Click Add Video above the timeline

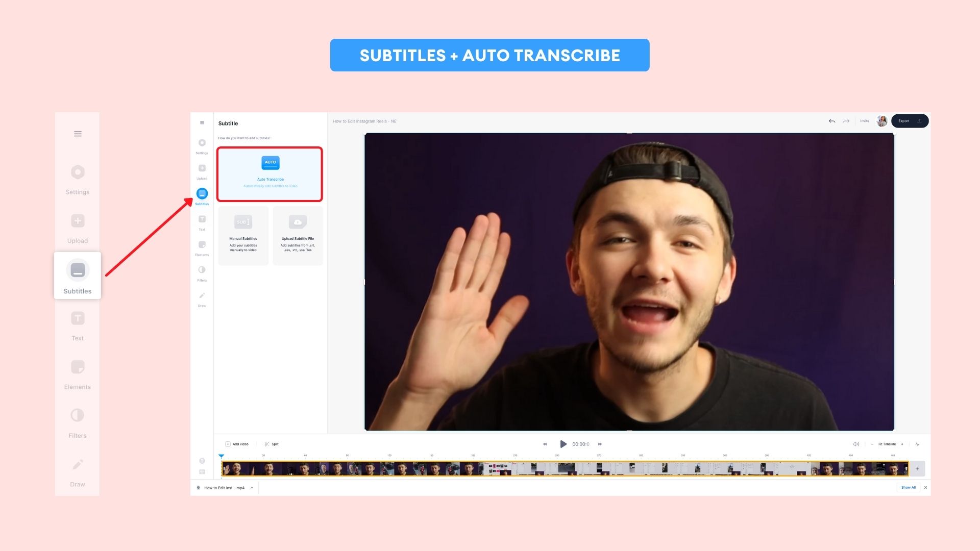pos(237,444)
